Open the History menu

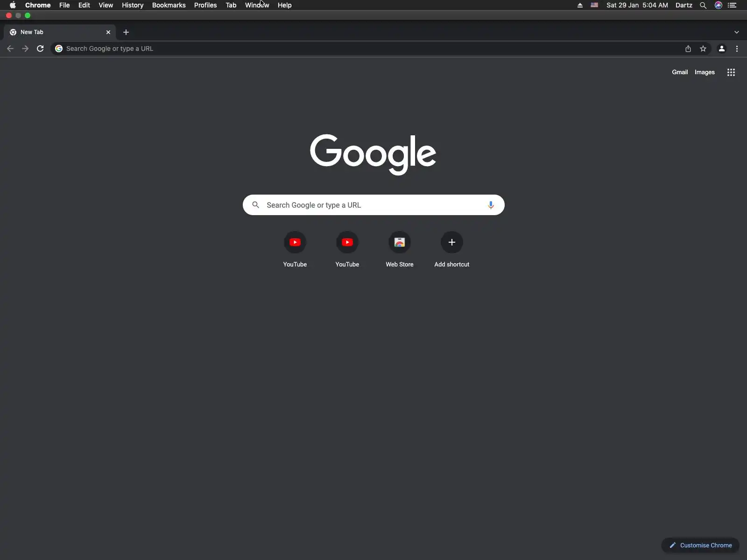point(133,5)
